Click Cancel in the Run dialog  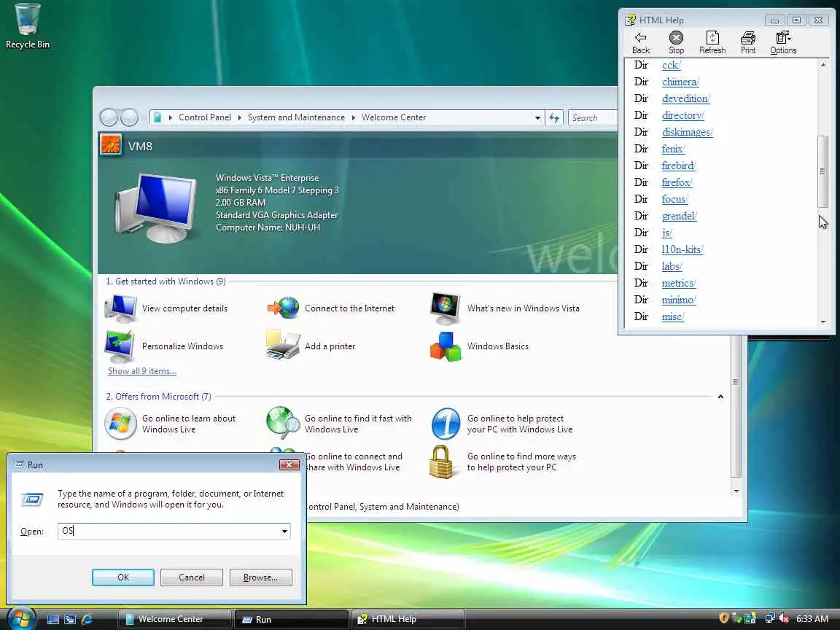point(192,577)
